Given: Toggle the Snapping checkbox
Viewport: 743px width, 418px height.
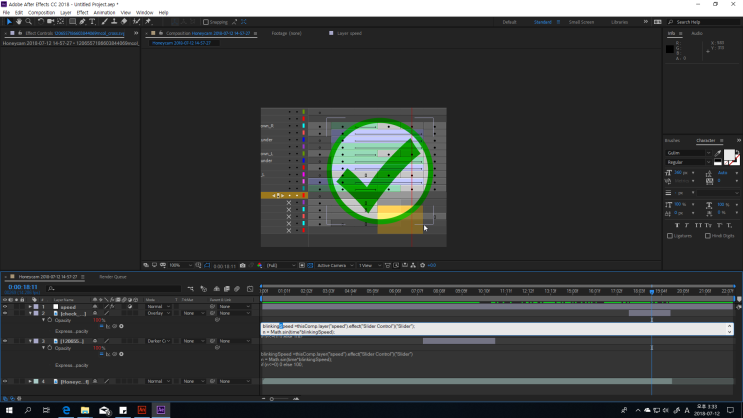Looking at the screenshot, I should click(x=206, y=22).
